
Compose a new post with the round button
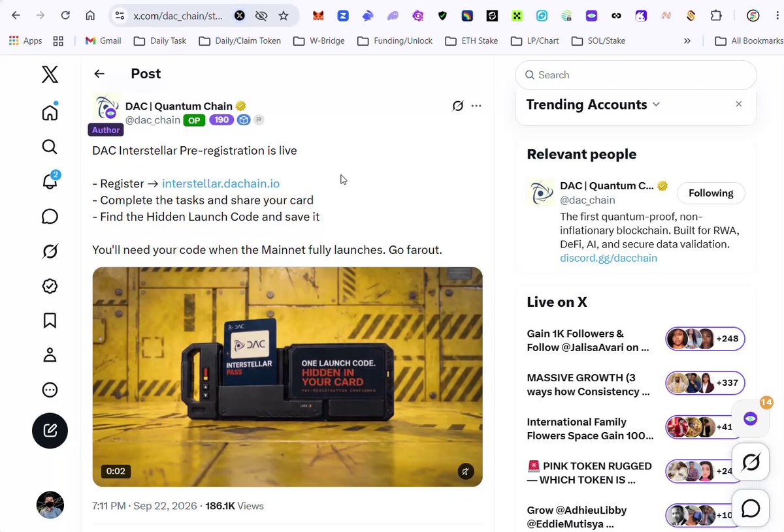[50, 431]
